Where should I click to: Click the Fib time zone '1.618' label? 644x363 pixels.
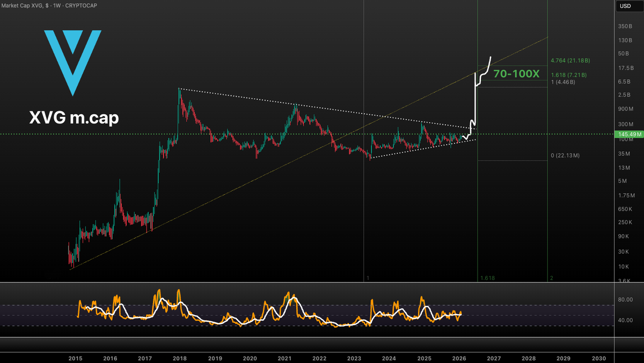click(487, 278)
